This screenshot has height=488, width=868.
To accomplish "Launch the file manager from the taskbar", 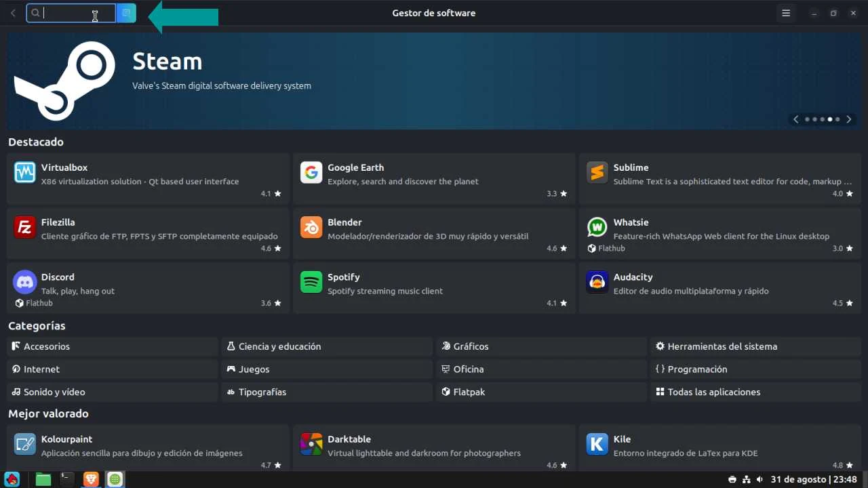I will (x=43, y=479).
